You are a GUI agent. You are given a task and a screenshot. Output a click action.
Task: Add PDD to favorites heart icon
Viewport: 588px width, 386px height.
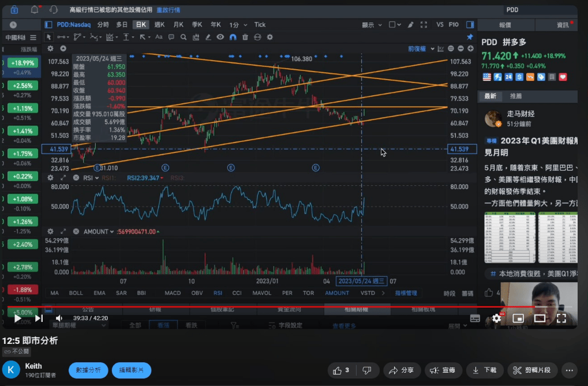(563, 77)
